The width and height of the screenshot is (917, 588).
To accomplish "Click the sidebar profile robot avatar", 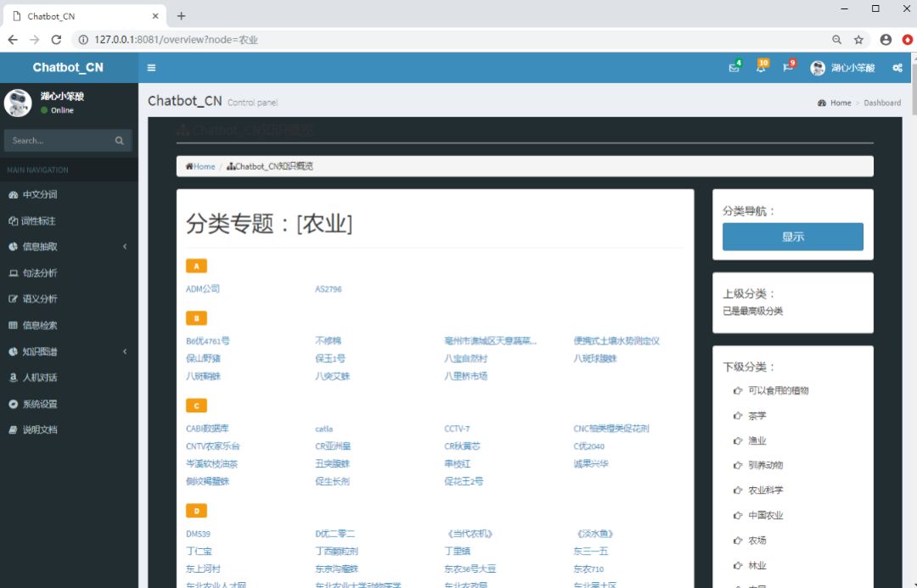I will pyautogui.click(x=18, y=103).
